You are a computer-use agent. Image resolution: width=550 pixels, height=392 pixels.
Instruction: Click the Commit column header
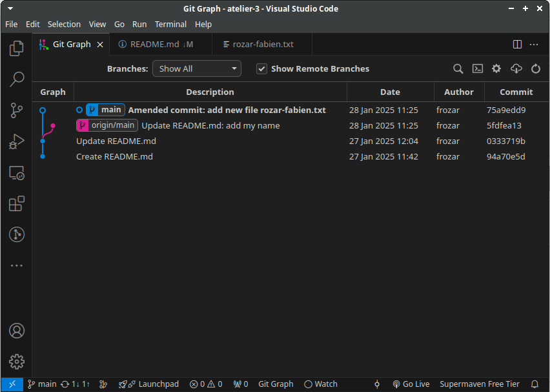(516, 92)
